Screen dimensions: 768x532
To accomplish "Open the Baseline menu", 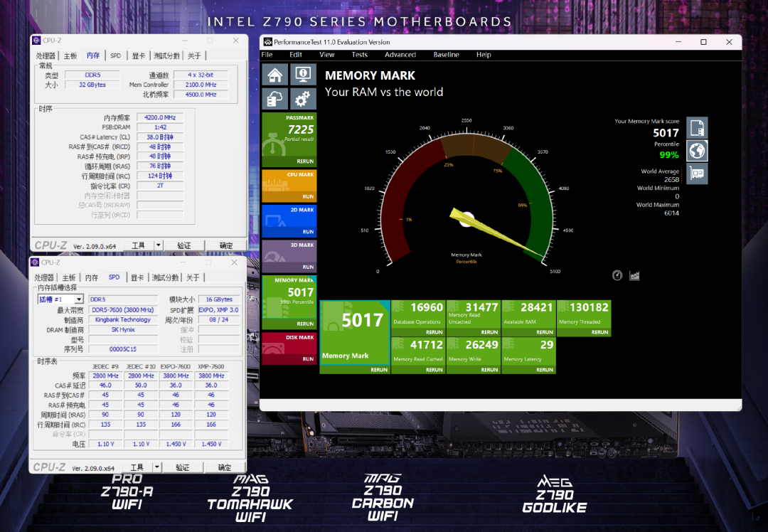I will (446, 55).
